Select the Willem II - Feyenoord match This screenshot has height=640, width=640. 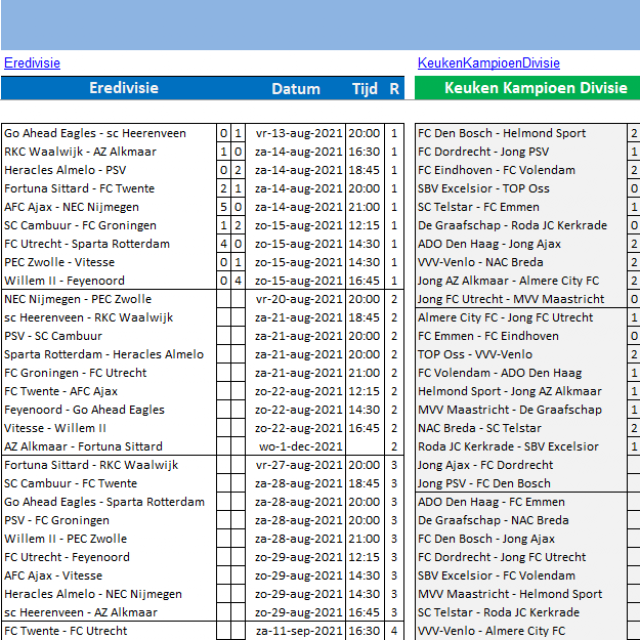point(64,281)
